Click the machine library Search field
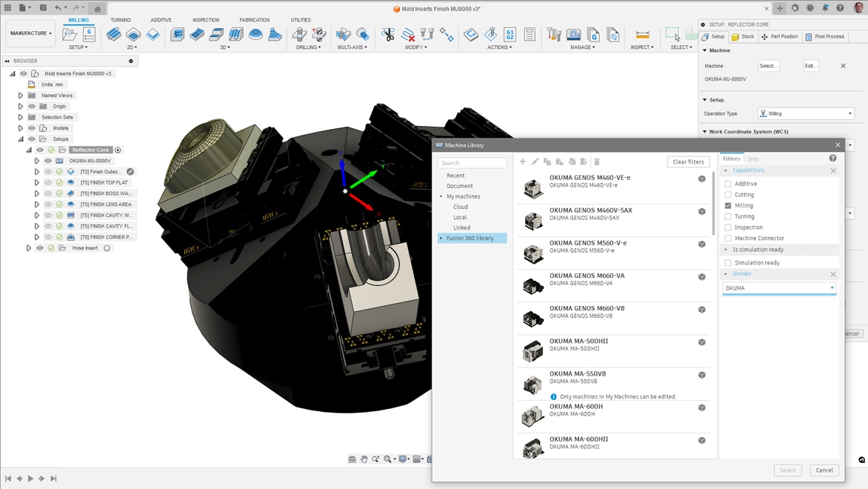Screen dimensions: 868x489 [472, 163]
